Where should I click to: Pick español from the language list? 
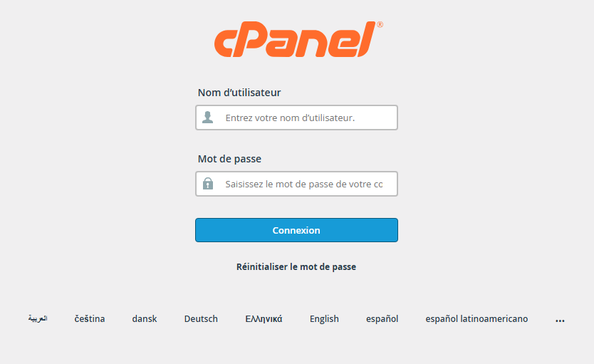(x=382, y=319)
